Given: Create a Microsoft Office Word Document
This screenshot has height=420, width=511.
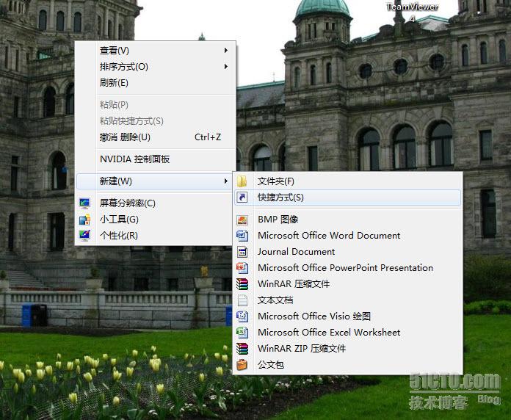Looking at the screenshot, I should pyautogui.click(x=348, y=235).
